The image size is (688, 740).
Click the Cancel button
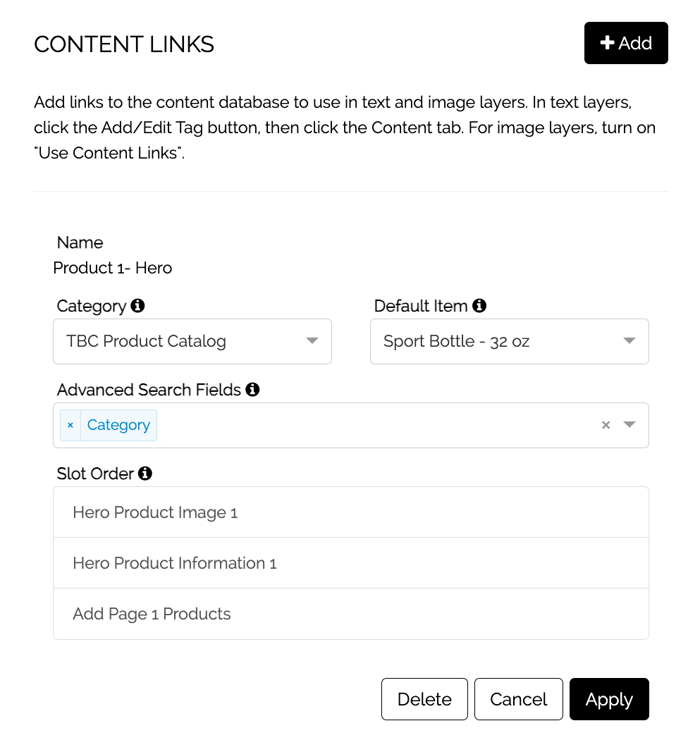(519, 699)
